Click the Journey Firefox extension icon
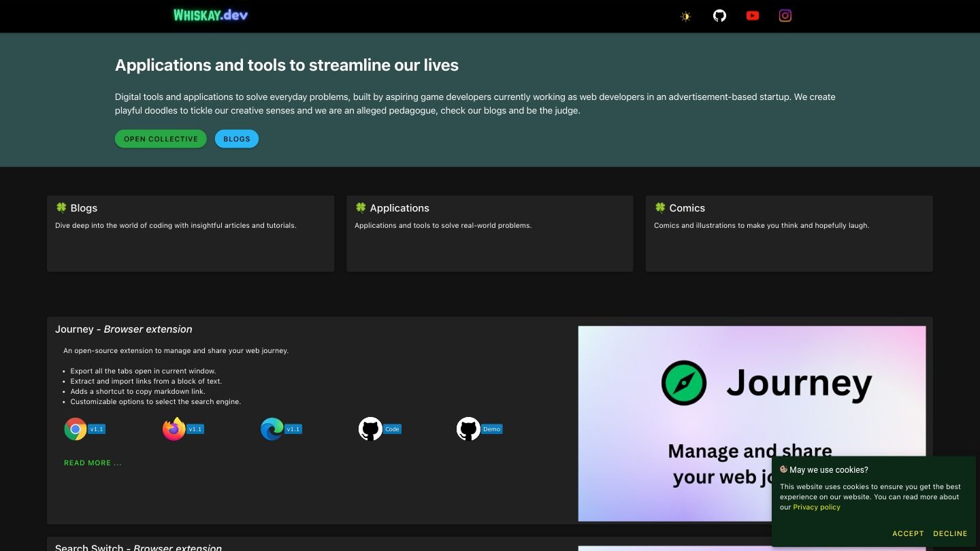Screen dimensions: 980x551 pos(174,429)
